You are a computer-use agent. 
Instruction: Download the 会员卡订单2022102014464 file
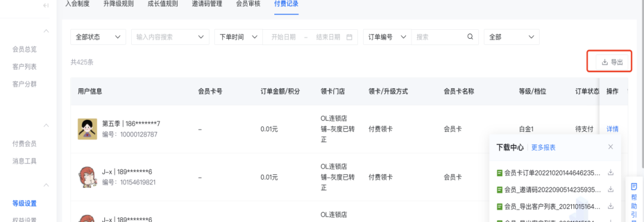(x=611, y=172)
